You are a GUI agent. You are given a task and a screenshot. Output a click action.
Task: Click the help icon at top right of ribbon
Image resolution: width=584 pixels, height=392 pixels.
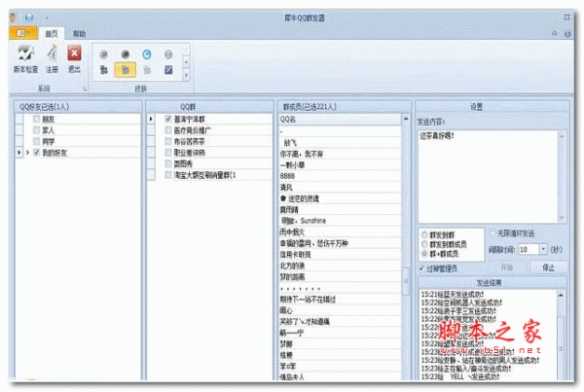(x=567, y=34)
